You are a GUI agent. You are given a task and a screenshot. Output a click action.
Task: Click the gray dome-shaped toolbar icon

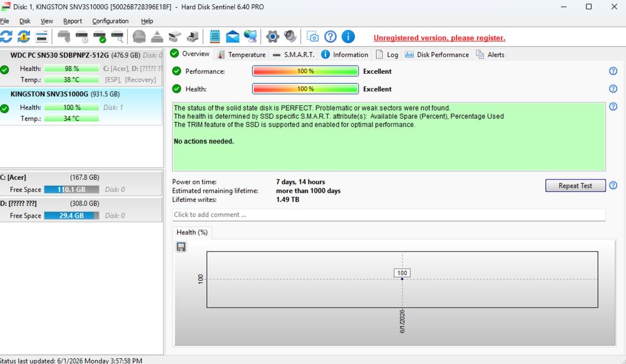click(139, 37)
